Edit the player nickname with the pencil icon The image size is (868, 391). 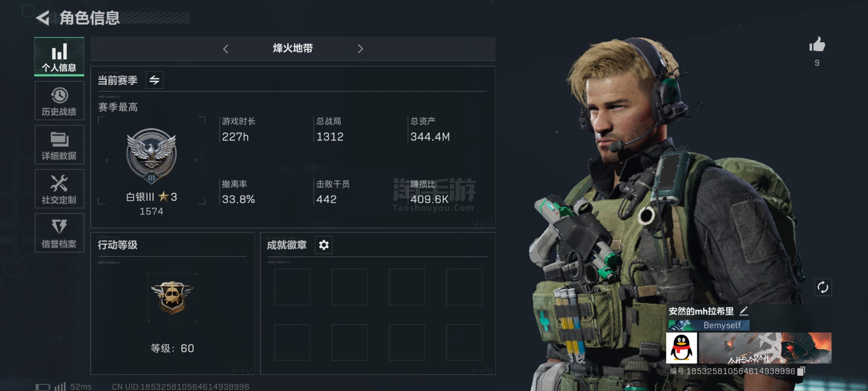pyautogui.click(x=744, y=311)
